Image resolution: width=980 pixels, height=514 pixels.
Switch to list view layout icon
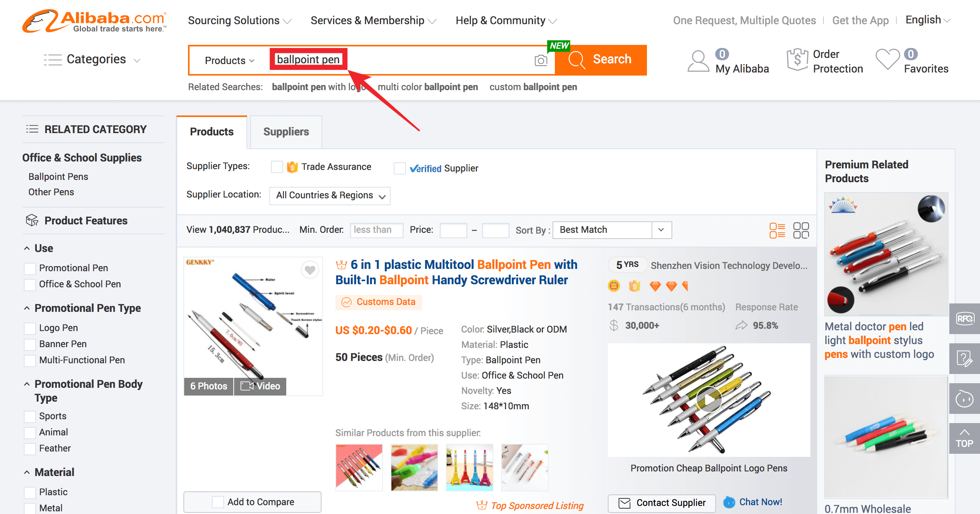777,230
